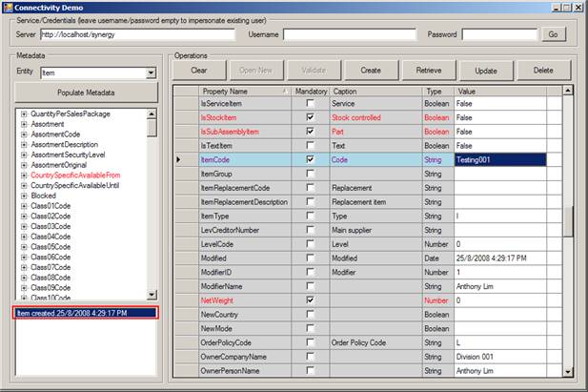Select AssortmentOriginal in metadata tree
Image resolution: width=588 pixels, height=392 pixels.
click(x=59, y=165)
